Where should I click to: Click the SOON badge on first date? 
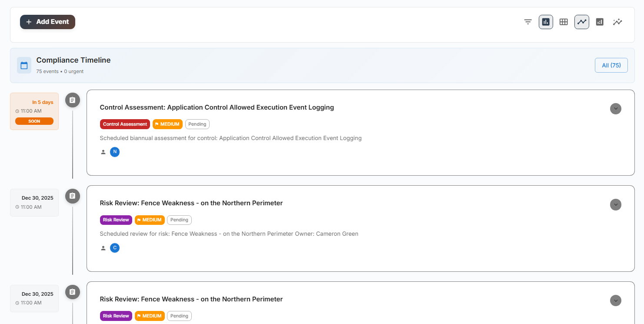click(x=34, y=121)
